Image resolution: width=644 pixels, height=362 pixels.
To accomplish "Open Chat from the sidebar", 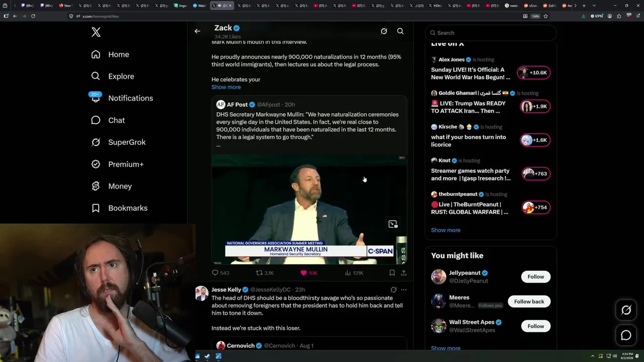I will click(x=108, y=120).
